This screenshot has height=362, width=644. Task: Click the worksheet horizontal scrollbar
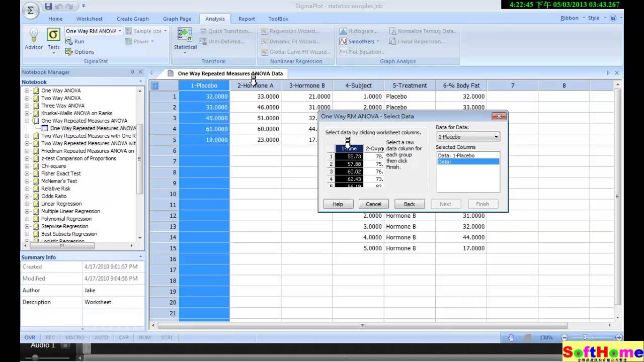pyautogui.click(x=362, y=325)
